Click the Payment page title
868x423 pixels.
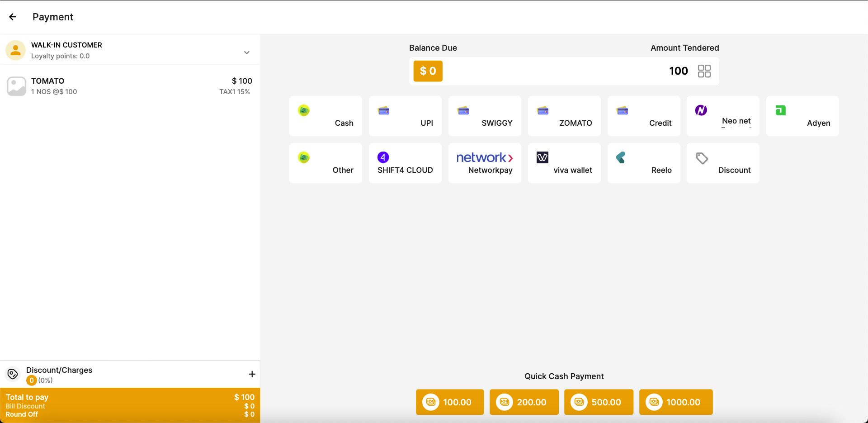point(53,17)
